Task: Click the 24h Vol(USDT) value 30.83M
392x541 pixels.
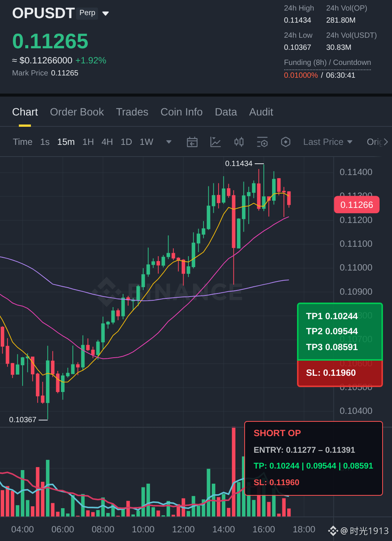Action: [338, 48]
